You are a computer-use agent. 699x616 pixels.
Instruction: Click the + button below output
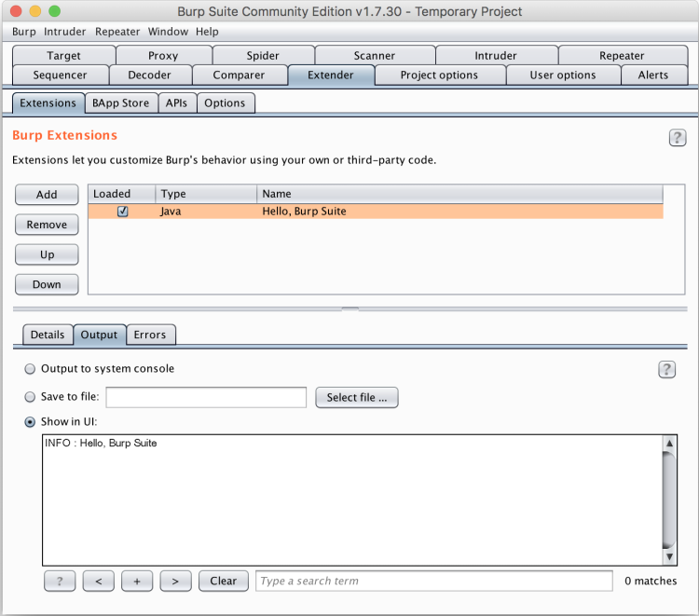(x=137, y=582)
